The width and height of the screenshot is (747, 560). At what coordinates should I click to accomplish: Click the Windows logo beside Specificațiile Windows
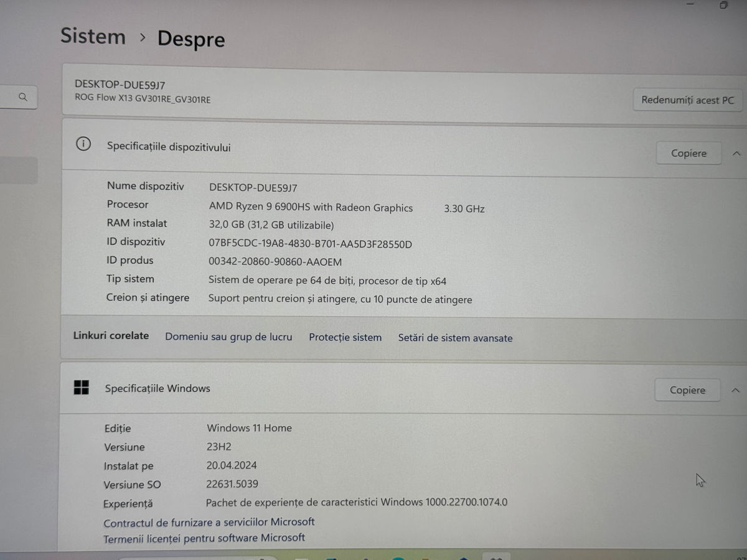tap(81, 388)
